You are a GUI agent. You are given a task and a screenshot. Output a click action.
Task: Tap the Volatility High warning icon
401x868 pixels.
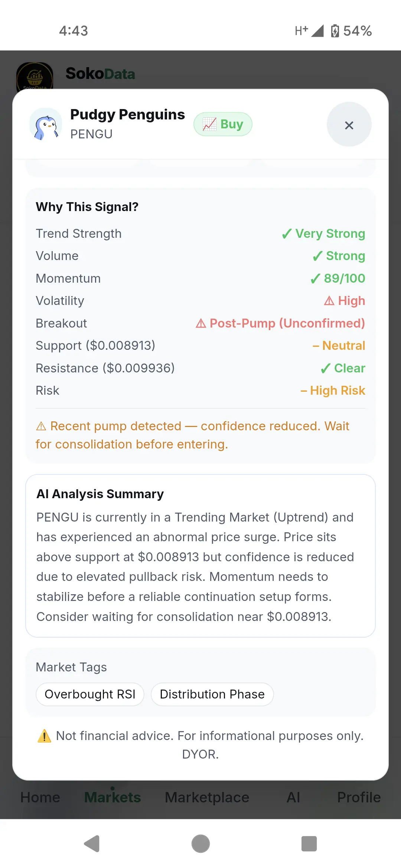coord(329,300)
